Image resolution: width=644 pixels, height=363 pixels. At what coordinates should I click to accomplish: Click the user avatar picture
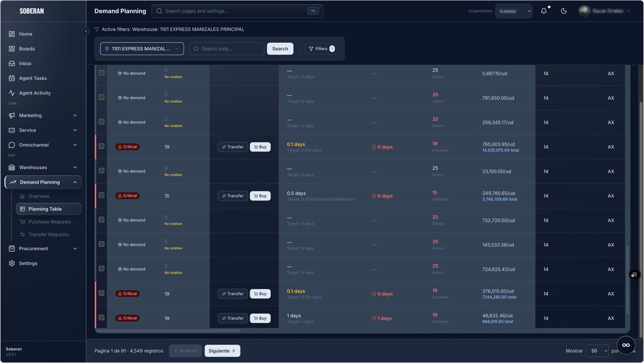coord(585,11)
